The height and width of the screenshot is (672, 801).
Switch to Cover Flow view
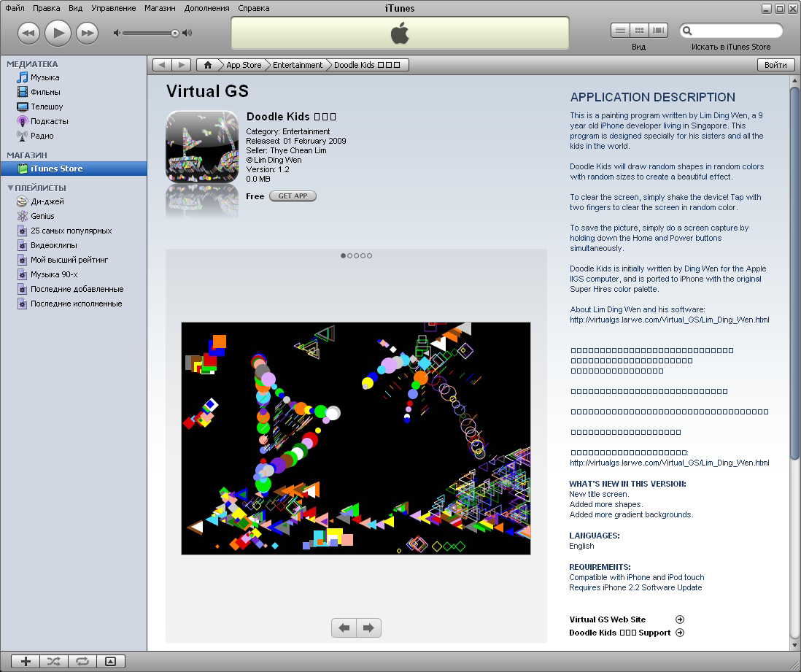click(x=659, y=31)
